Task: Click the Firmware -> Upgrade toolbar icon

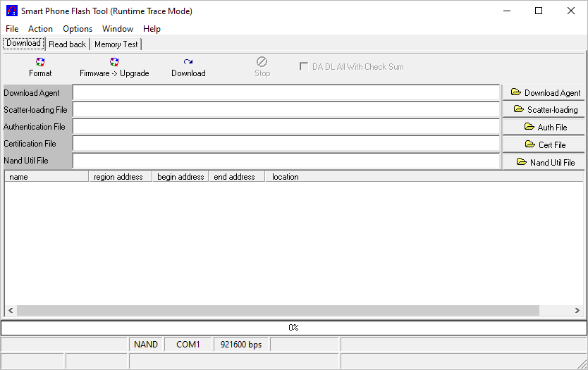Action: coord(114,62)
